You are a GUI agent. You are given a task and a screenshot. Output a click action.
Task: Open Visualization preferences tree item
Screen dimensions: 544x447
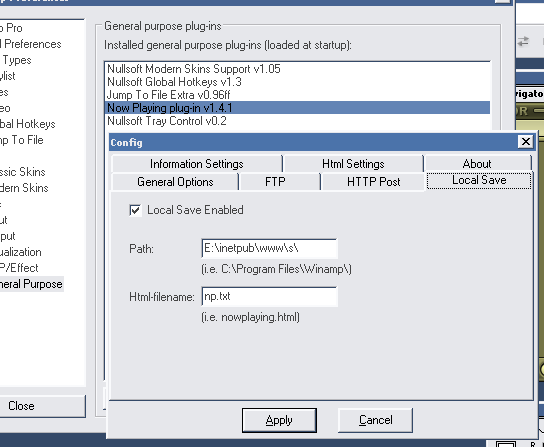(x=20, y=252)
